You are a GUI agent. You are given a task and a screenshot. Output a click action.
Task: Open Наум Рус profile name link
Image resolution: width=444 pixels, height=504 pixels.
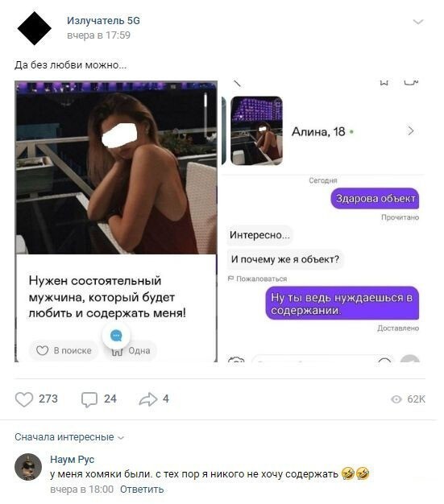click(72, 460)
